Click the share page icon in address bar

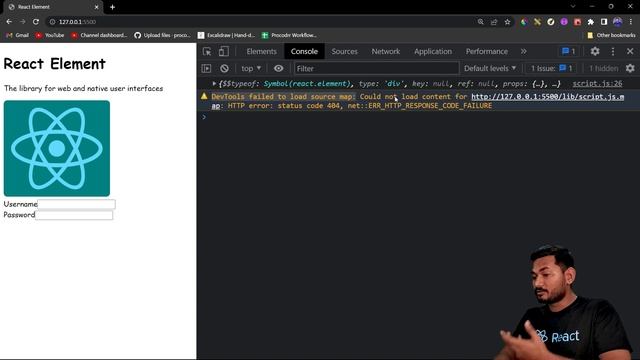(494, 22)
